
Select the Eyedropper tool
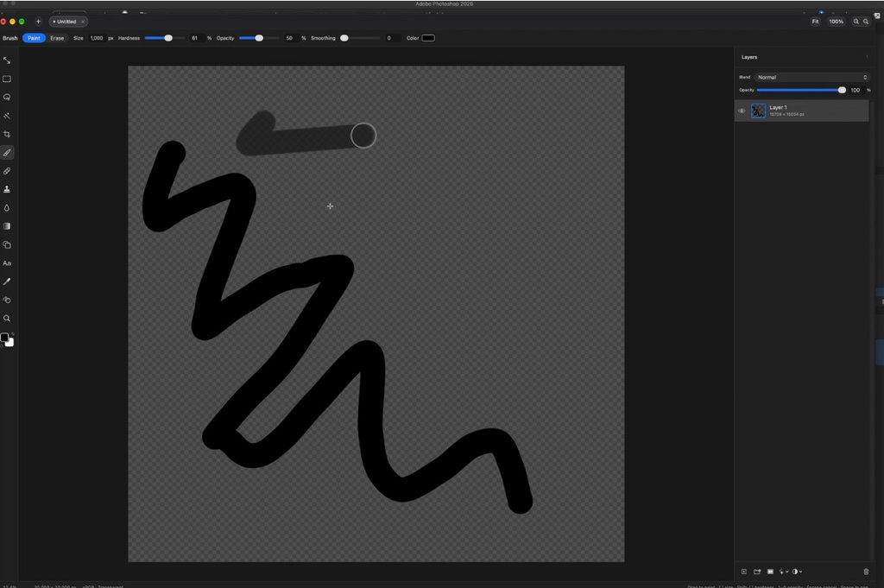tap(7, 281)
